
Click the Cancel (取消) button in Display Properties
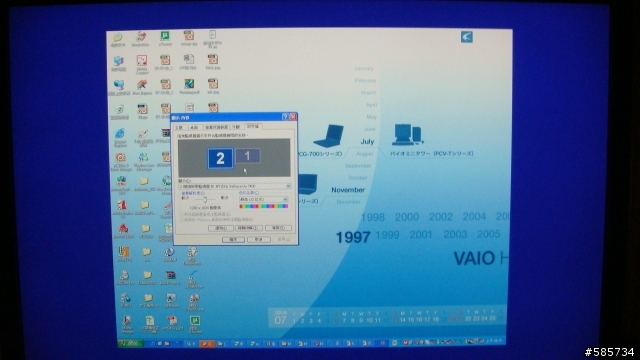(258, 240)
